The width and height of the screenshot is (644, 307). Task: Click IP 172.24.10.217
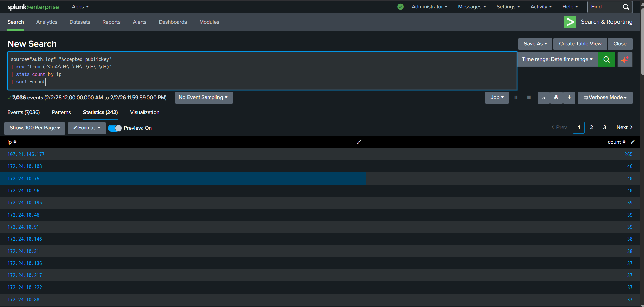click(25, 275)
